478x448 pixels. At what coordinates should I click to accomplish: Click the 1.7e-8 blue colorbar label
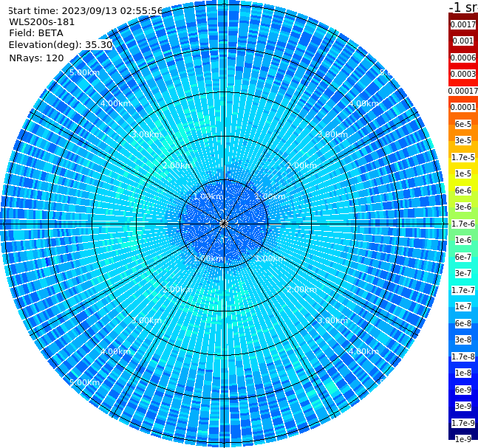(x=463, y=356)
